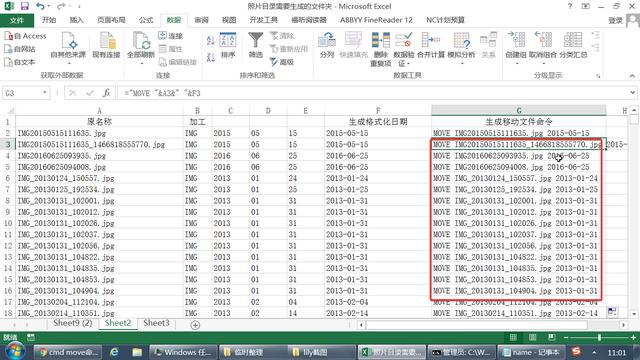This screenshot has width=640, height=360.
Task: Switch to Sheet3 tab
Action: (x=156, y=323)
